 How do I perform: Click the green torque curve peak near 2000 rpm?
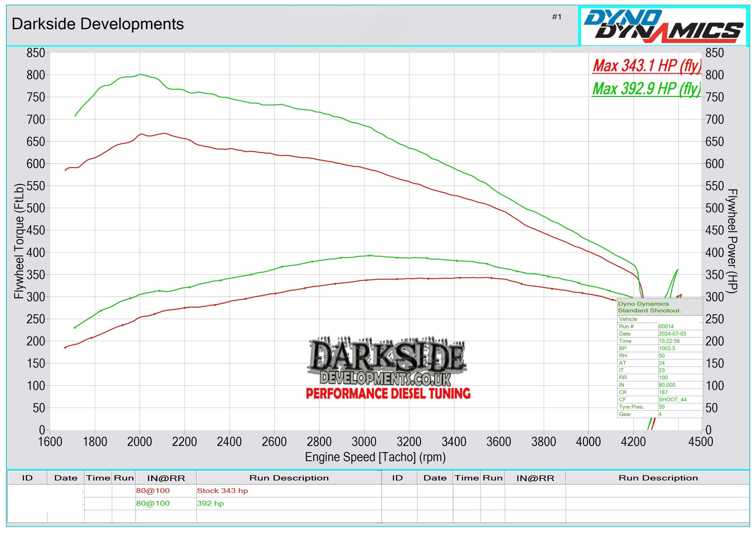pos(140,74)
